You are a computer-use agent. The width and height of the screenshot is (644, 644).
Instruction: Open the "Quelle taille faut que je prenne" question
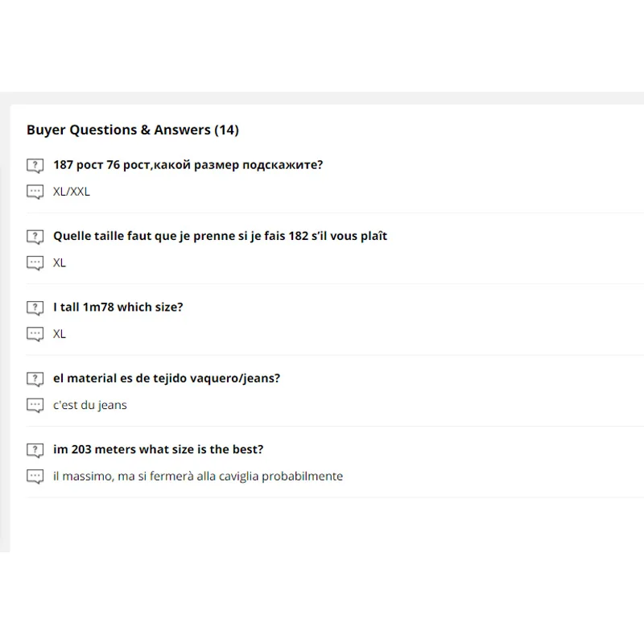[x=220, y=236]
